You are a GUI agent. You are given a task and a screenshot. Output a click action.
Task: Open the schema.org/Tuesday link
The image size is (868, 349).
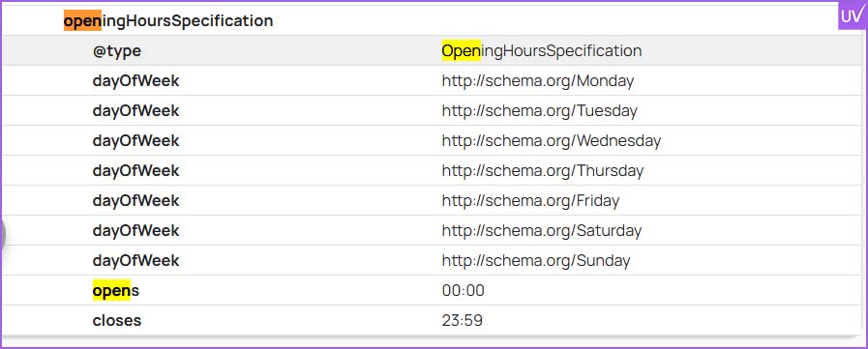pos(539,110)
